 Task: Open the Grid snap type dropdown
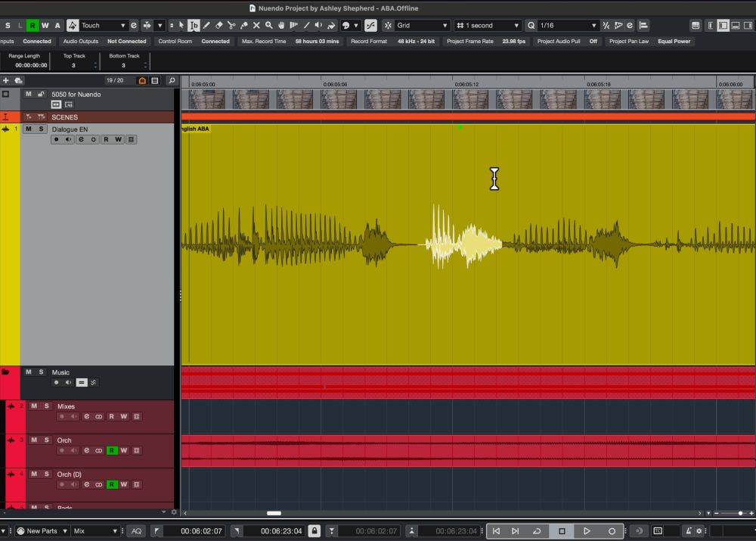tap(422, 25)
